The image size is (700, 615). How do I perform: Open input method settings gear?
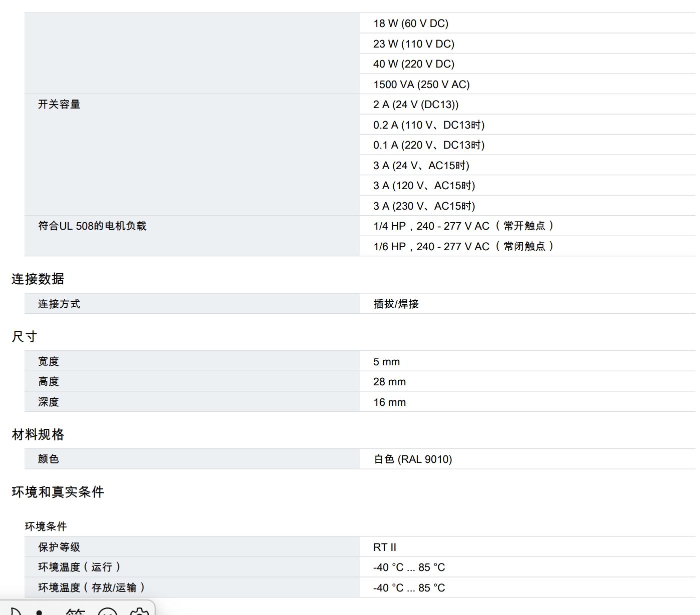140,611
